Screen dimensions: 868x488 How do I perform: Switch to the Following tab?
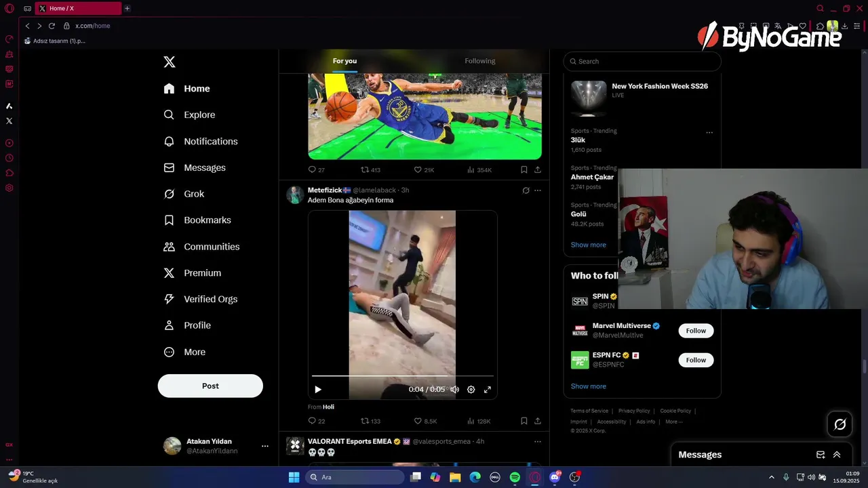click(x=480, y=61)
